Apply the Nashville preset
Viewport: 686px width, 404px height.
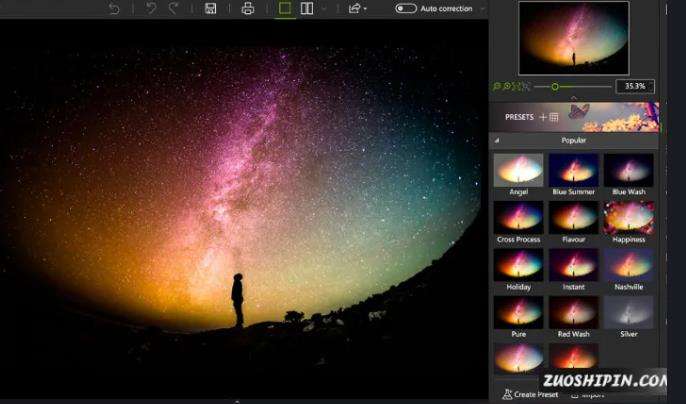click(x=629, y=270)
